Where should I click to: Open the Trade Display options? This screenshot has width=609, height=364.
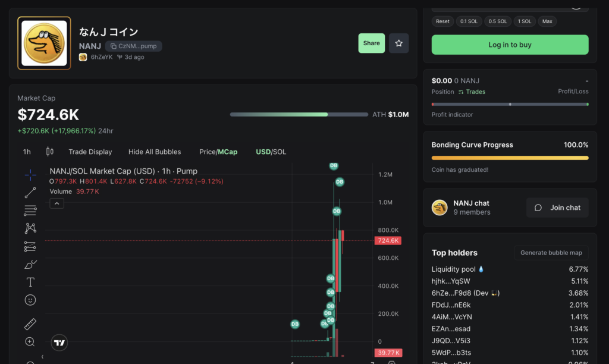point(90,152)
